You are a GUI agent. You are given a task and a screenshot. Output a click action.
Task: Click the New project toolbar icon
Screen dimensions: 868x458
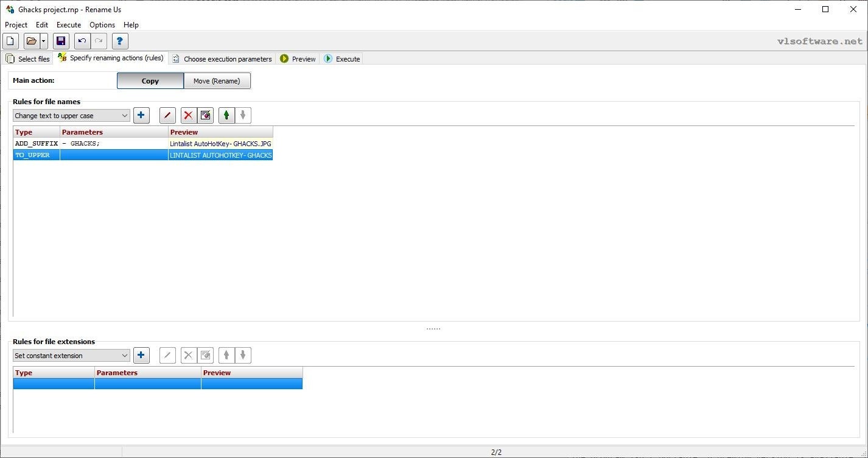coord(10,41)
